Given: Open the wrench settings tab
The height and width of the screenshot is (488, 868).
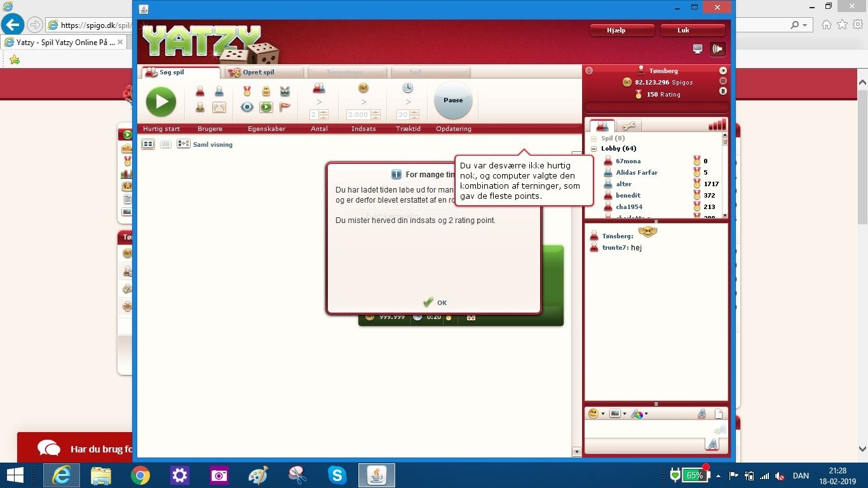Looking at the screenshot, I should tap(628, 126).
